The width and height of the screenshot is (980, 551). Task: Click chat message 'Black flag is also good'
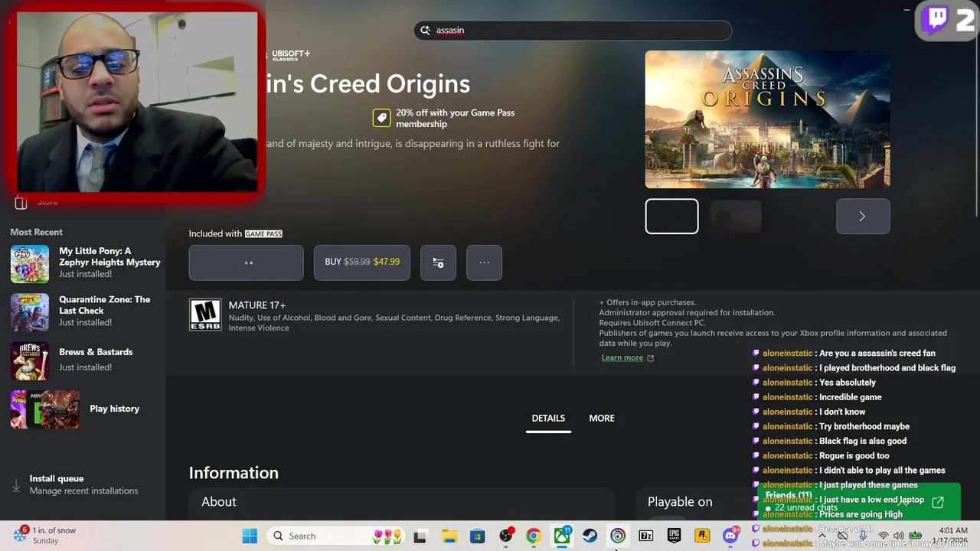tap(863, 442)
